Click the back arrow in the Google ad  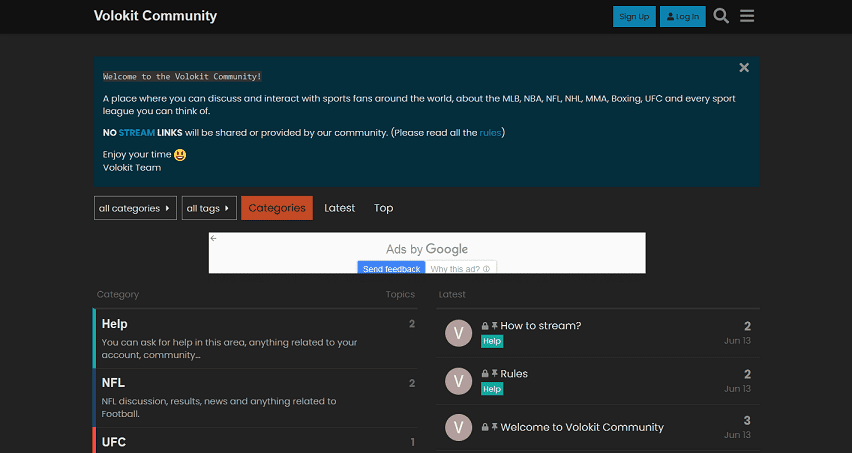pyautogui.click(x=214, y=238)
